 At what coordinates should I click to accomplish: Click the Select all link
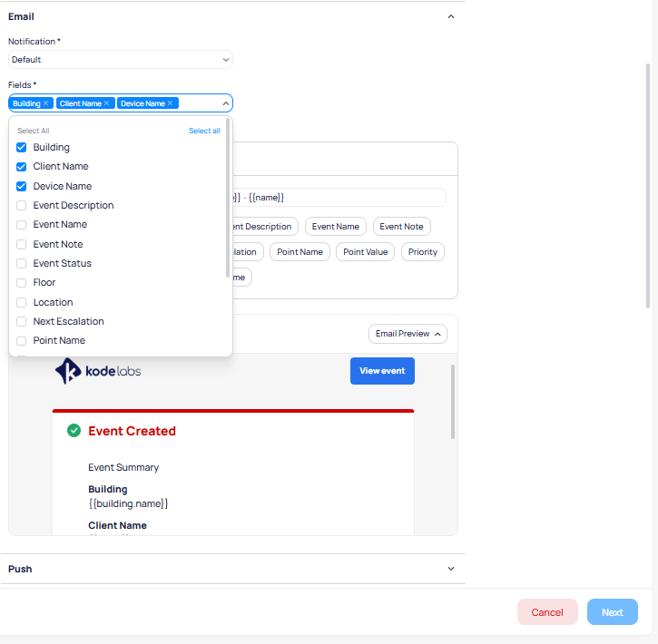tap(204, 131)
